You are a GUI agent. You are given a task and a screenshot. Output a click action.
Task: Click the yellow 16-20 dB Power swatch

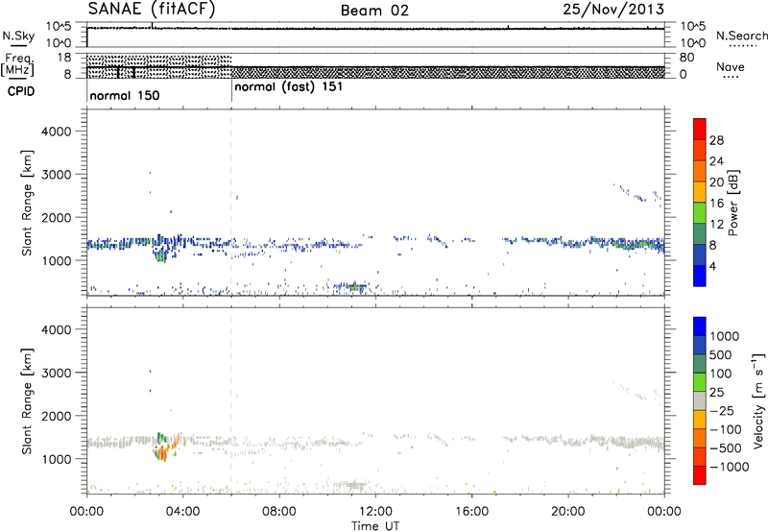700,192
